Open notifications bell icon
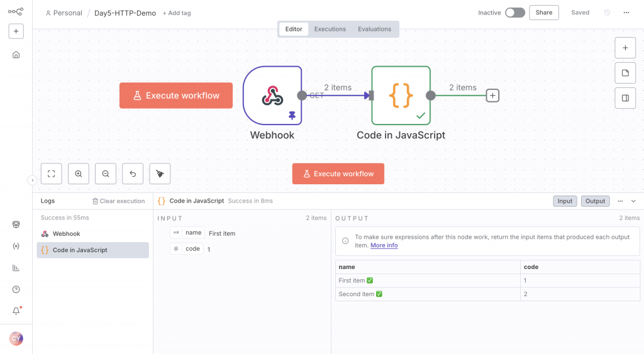Image resolution: width=644 pixels, height=354 pixels. [x=16, y=311]
